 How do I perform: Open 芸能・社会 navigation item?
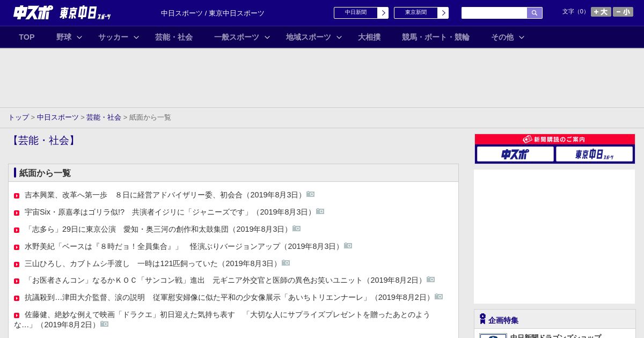click(174, 37)
